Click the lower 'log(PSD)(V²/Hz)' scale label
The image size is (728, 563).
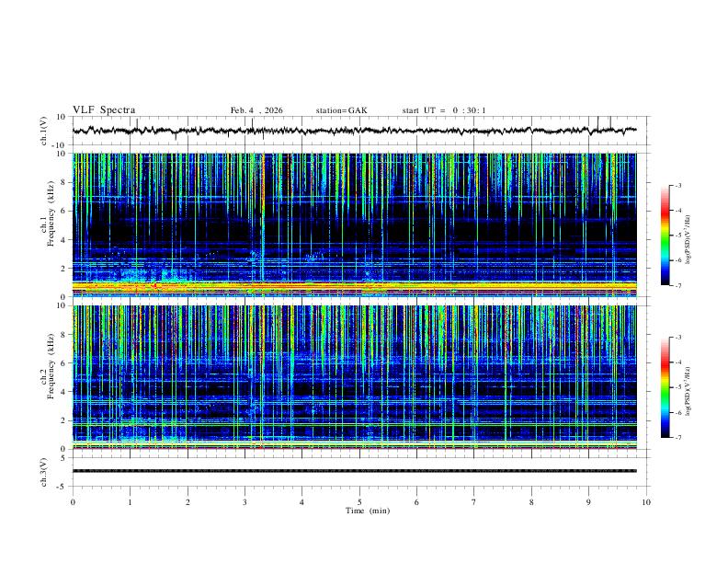[688, 391]
